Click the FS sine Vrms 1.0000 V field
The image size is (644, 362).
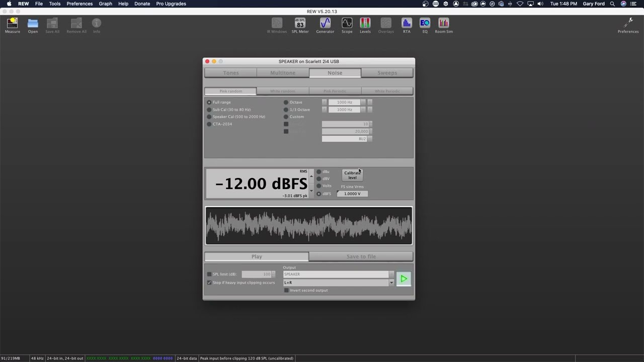[x=352, y=194]
